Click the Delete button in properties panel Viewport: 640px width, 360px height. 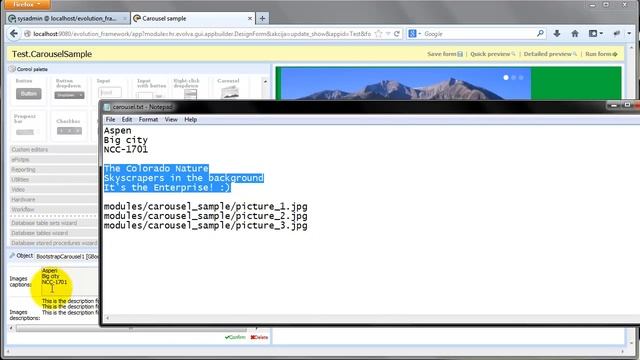[x=259, y=337]
